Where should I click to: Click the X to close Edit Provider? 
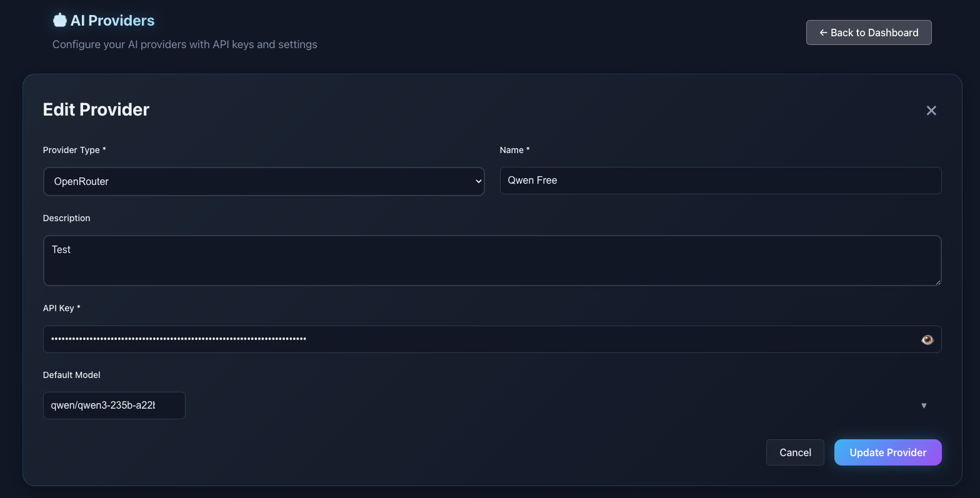pos(931,110)
